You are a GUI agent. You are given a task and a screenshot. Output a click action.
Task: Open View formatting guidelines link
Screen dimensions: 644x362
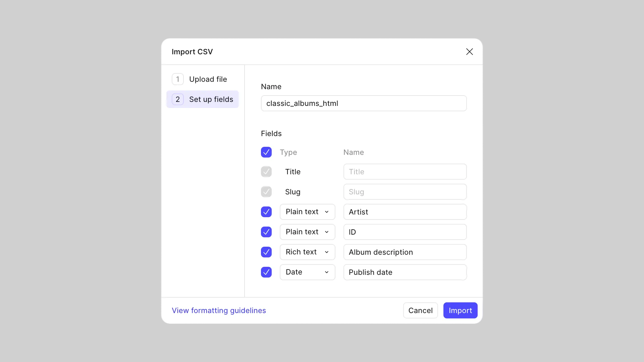(219, 310)
